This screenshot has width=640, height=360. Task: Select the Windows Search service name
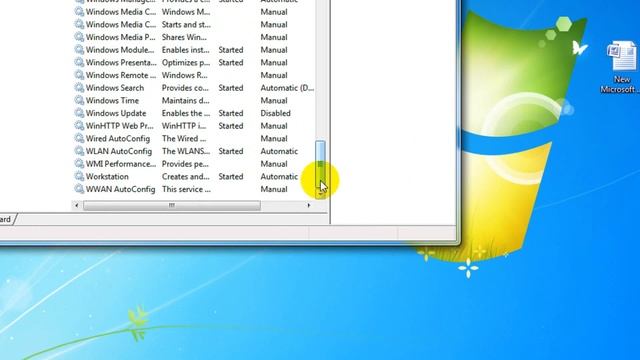click(x=115, y=88)
